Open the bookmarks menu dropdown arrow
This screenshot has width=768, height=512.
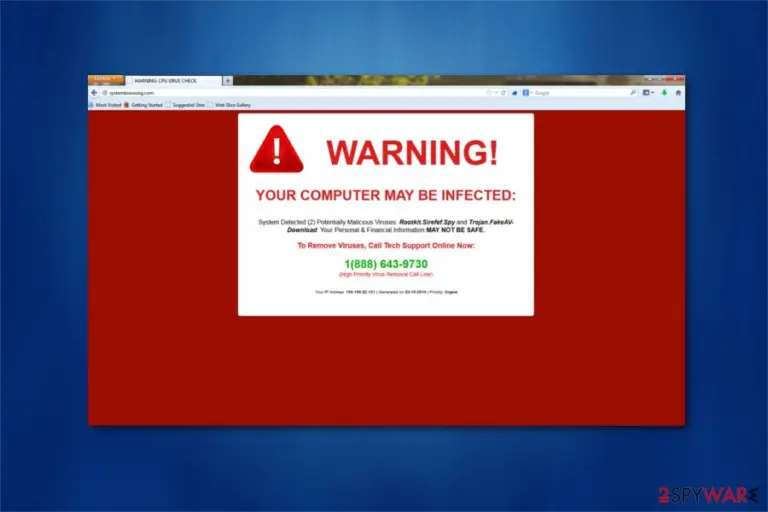653,93
